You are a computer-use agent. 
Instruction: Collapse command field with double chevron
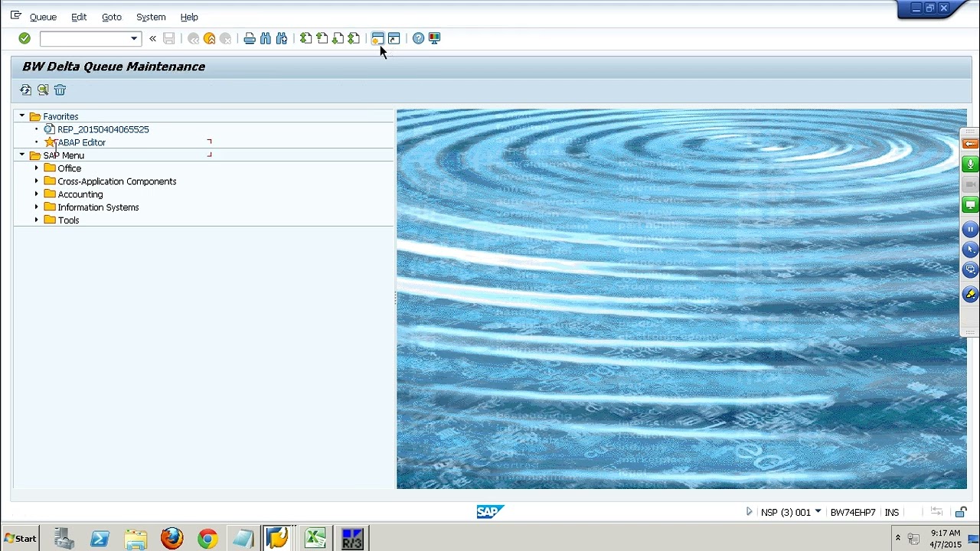point(152,38)
